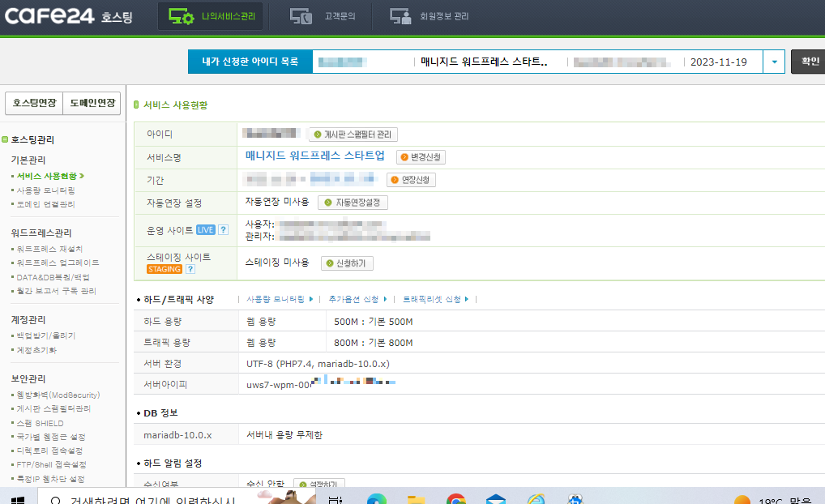Open Internet Explorer from the taskbar
This screenshot has width=825, height=504.
click(x=535, y=499)
